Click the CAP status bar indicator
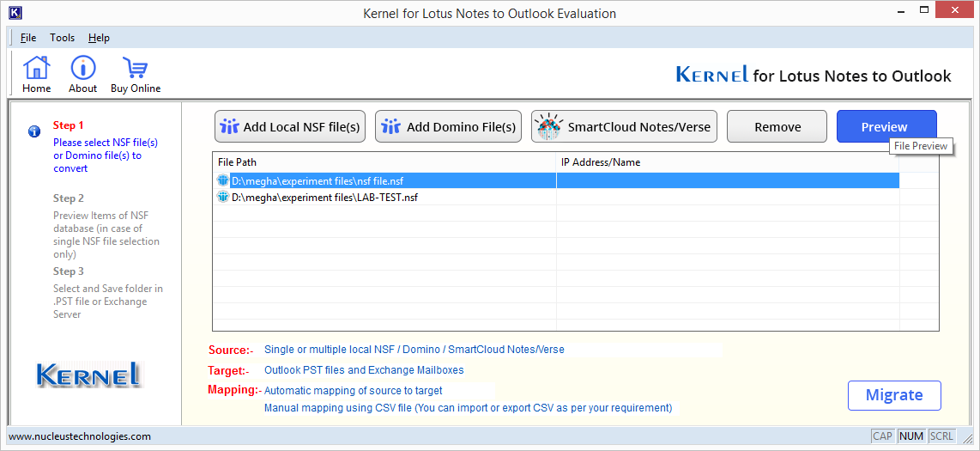980x451 pixels. point(882,436)
